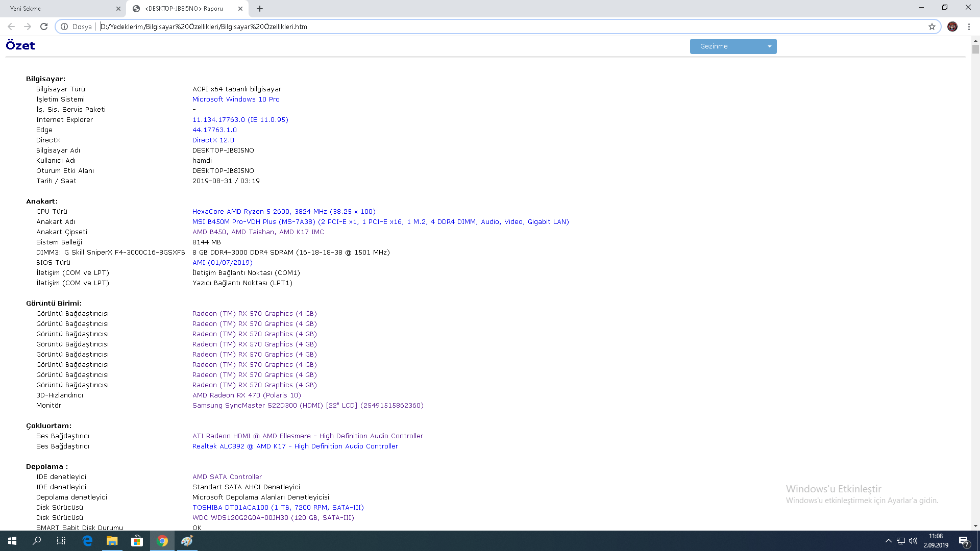Click the volume tray icon

pos(913,541)
